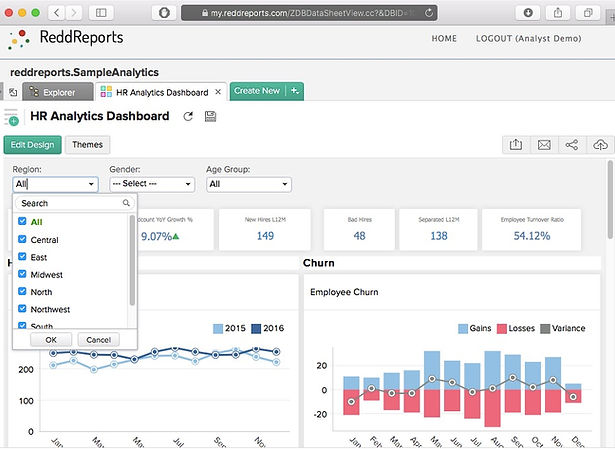Screen dimensions: 615x450
Task: Click the Variance legend swatch
Action: [x=545, y=328]
